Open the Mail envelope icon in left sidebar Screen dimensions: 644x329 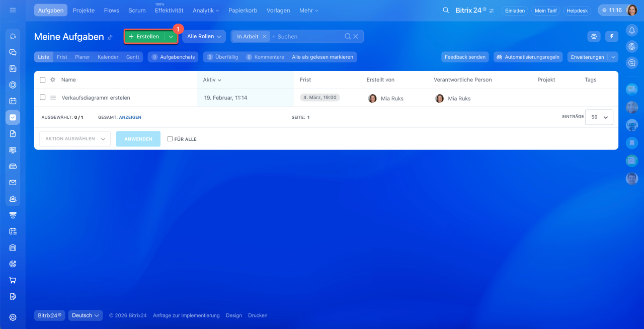click(x=13, y=183)
